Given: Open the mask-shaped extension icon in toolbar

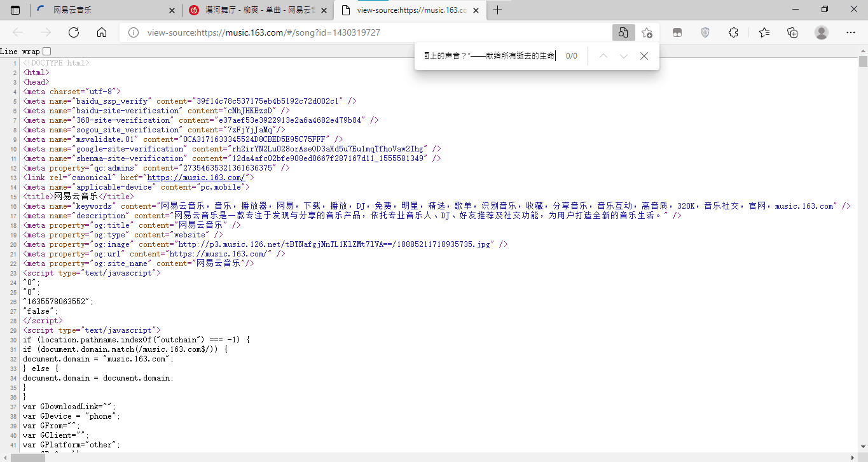Looking at the screenshot, I should tap(678, 32).
